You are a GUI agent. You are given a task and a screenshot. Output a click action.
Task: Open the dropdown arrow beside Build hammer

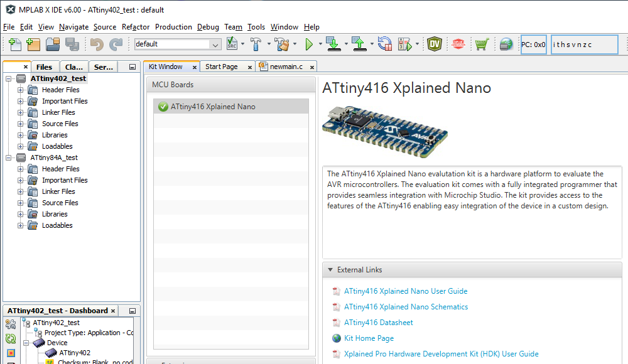pyautogui.click(x=269, y=44)
